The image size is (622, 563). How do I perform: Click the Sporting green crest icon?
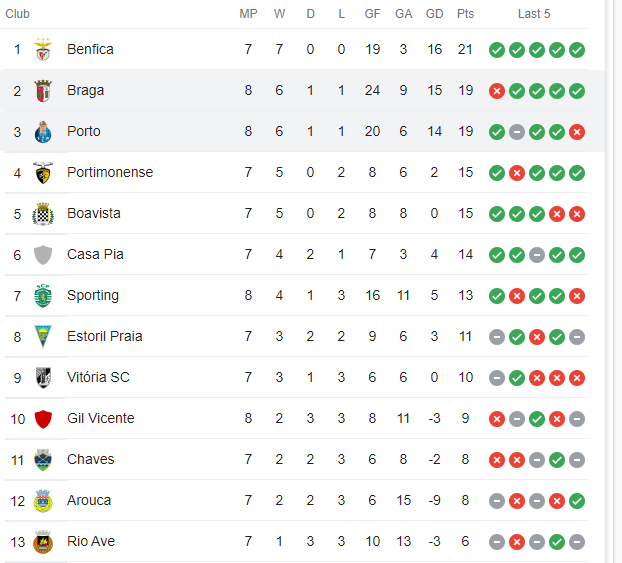[43, 295]
